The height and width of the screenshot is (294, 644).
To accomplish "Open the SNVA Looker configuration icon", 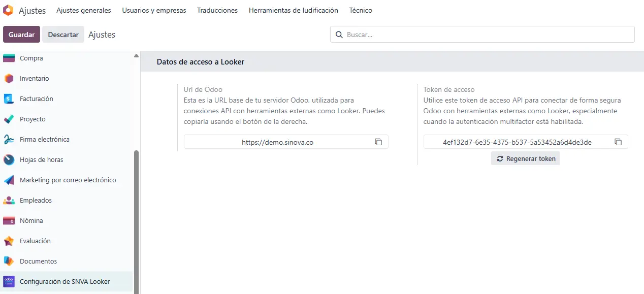I will pyautogui.click(x=9, y=281).
